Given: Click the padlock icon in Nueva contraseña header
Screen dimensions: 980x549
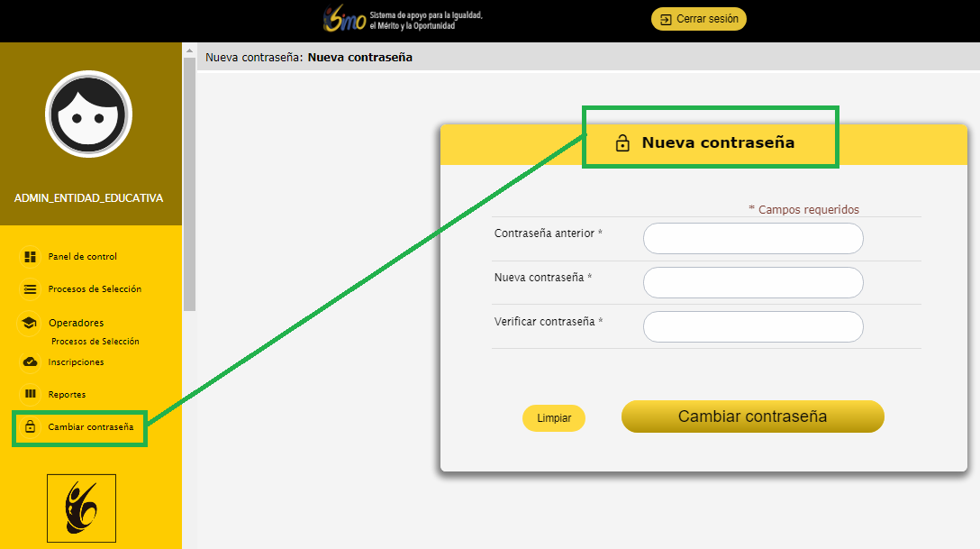Looking at the screenshot, I should click(x=622, y=143).
